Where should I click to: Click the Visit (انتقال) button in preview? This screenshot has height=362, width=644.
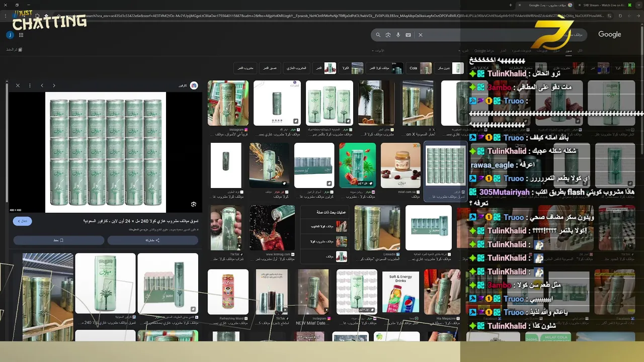click(x=23, y=221)
